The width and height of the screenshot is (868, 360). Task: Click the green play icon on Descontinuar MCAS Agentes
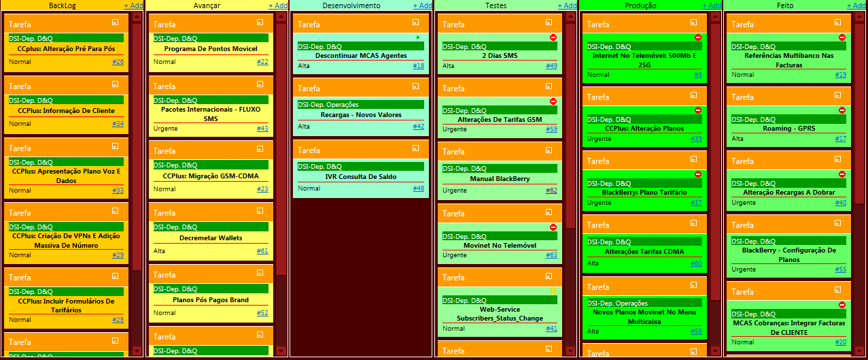(418, 37)
